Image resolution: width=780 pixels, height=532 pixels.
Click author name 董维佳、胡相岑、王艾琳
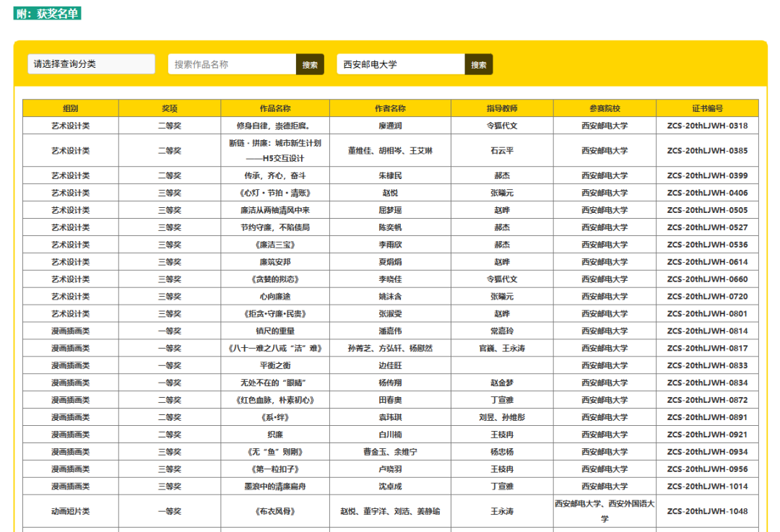390,151
